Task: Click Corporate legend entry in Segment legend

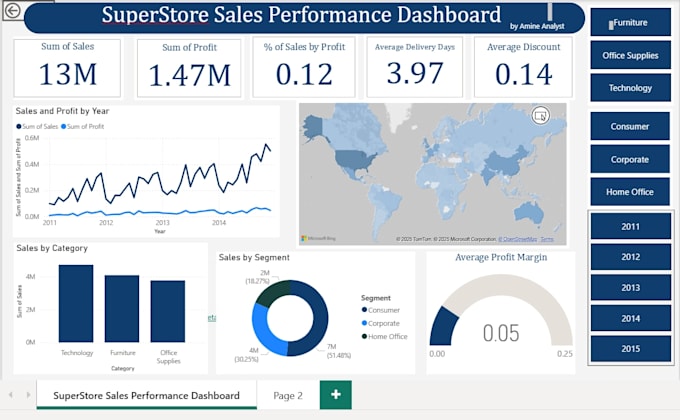Action: [x=380, y=323]
